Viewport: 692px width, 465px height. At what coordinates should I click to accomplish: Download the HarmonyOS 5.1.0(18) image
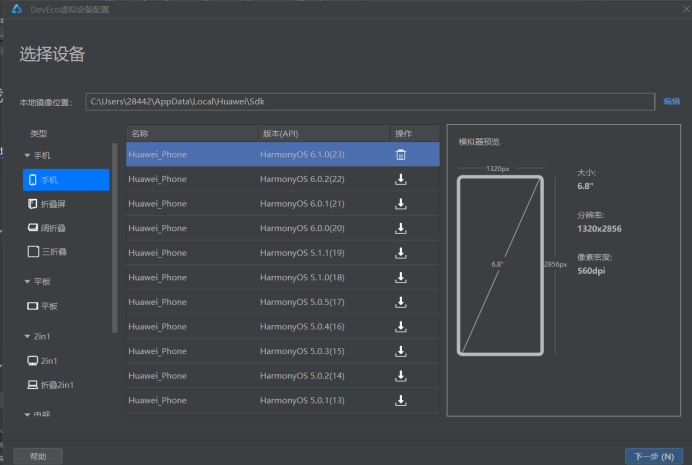[x=401, y=278]
